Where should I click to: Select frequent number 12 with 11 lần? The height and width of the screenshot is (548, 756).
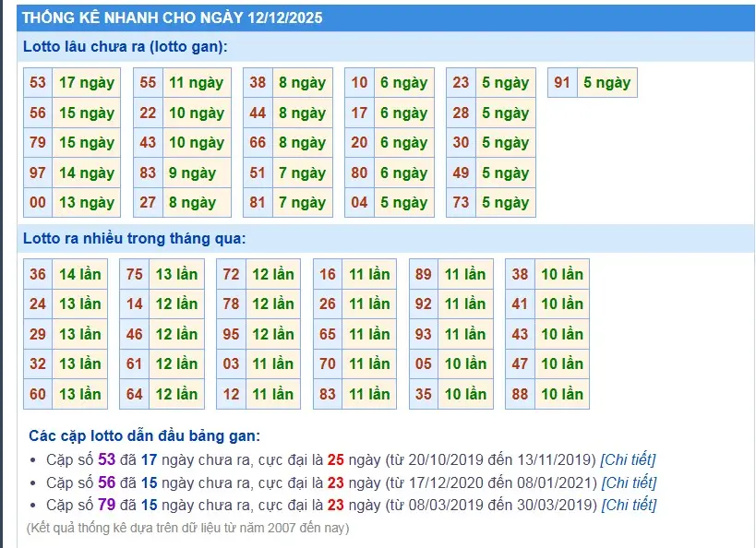(259, 394)
